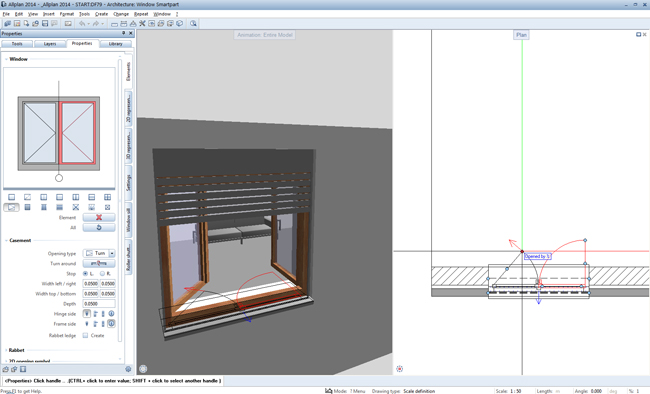Click the save (floppy disk) toolbar icon
Image resolution: width=650 pixels, height=394 pixels.
[x=45, y=24]
